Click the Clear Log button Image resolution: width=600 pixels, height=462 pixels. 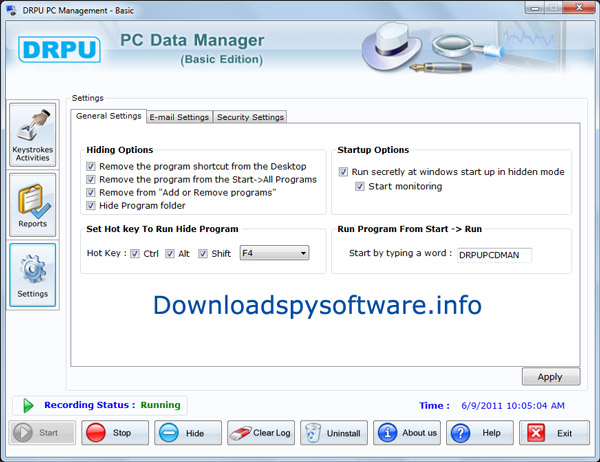[x=261, y=433]
